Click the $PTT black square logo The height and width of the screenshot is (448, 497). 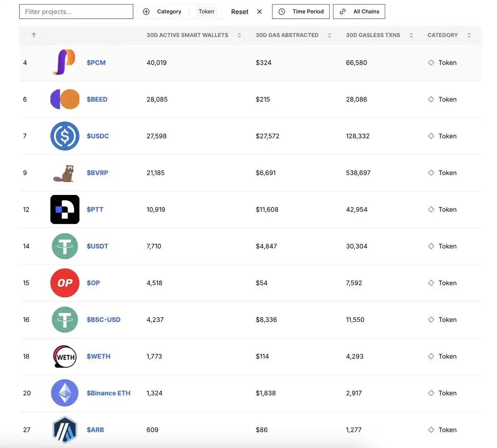point(65,210)
